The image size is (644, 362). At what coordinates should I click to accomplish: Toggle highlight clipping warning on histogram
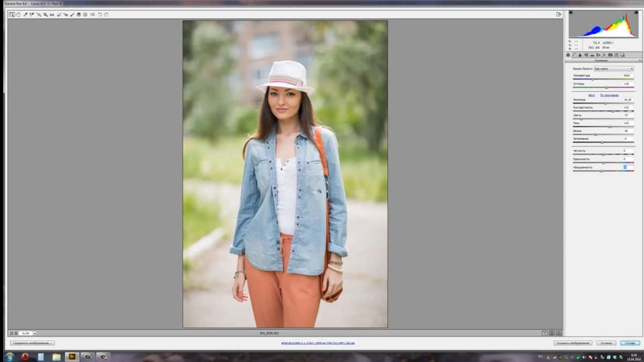point(636,12)
